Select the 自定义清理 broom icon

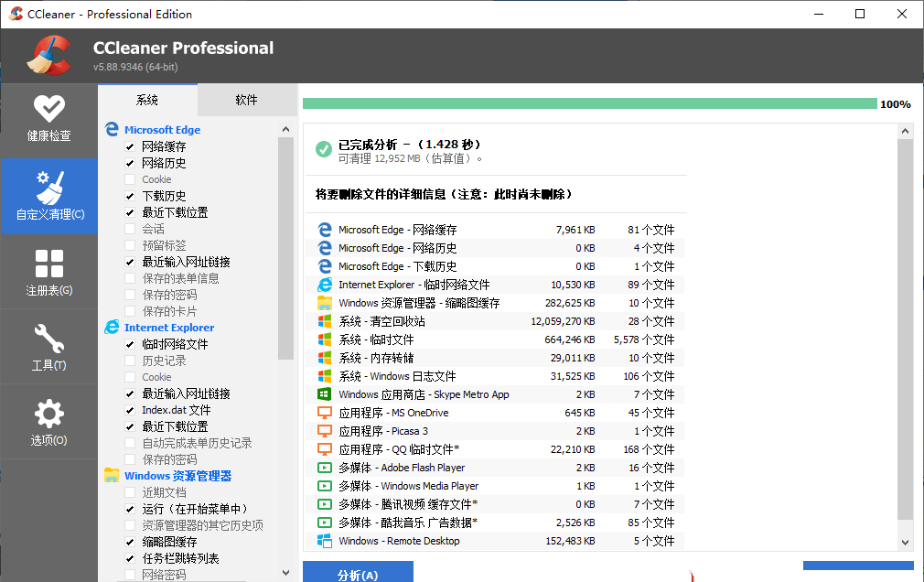pyautogui.click(x=48, y=196)
